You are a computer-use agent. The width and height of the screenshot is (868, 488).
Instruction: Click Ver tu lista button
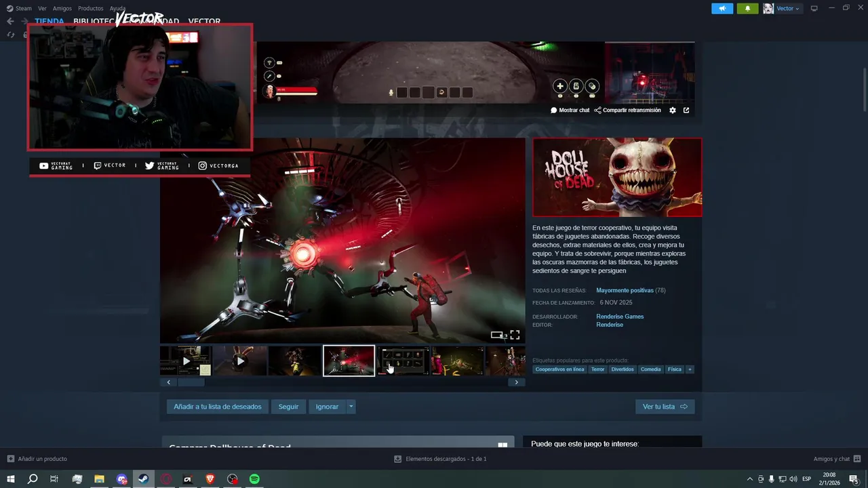pyautogui.click(x=665, y=407)
